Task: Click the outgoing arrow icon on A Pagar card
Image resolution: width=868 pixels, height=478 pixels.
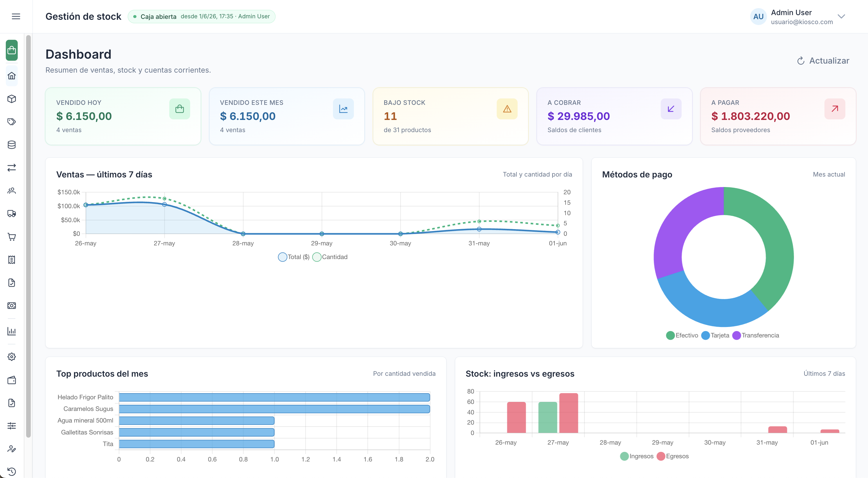Action: [x=835, y=109]
